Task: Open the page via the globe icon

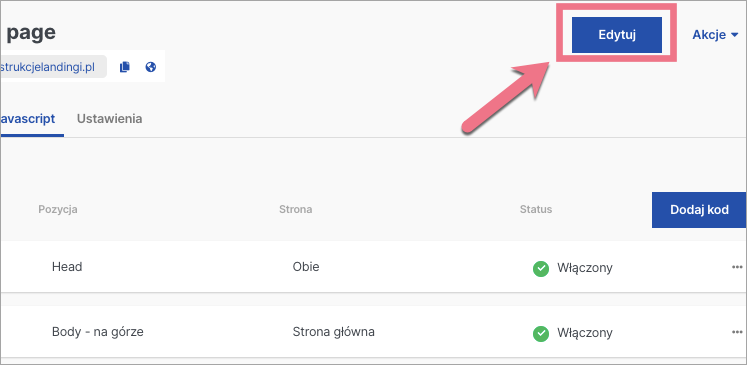Action: [x=151, y=67]
